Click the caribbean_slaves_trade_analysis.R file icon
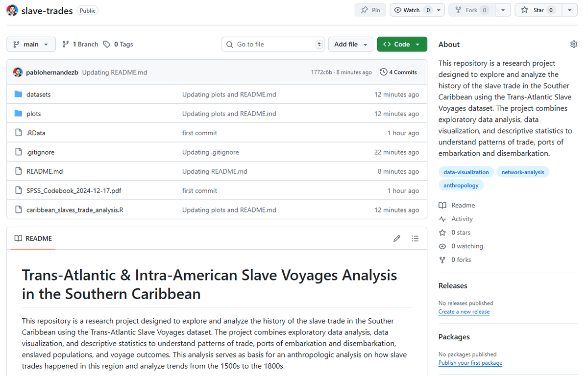588x376 pixels. click(19, 210)
